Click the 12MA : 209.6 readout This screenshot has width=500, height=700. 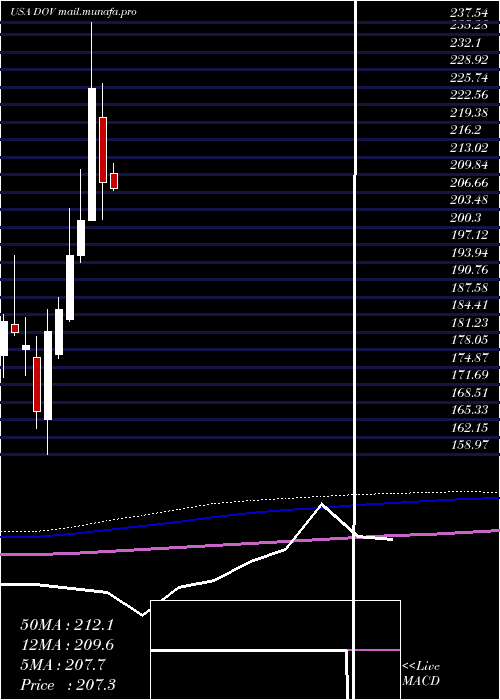pos(67,645)
